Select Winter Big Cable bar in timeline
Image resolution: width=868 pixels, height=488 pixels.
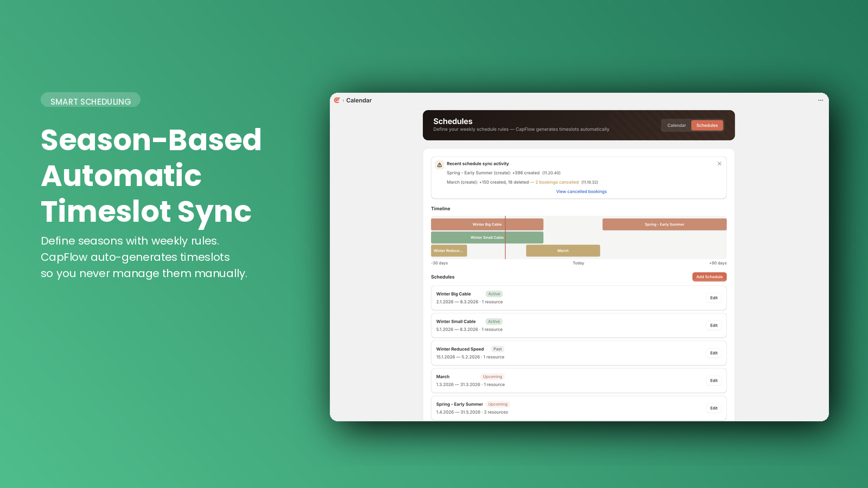[487, 224]
